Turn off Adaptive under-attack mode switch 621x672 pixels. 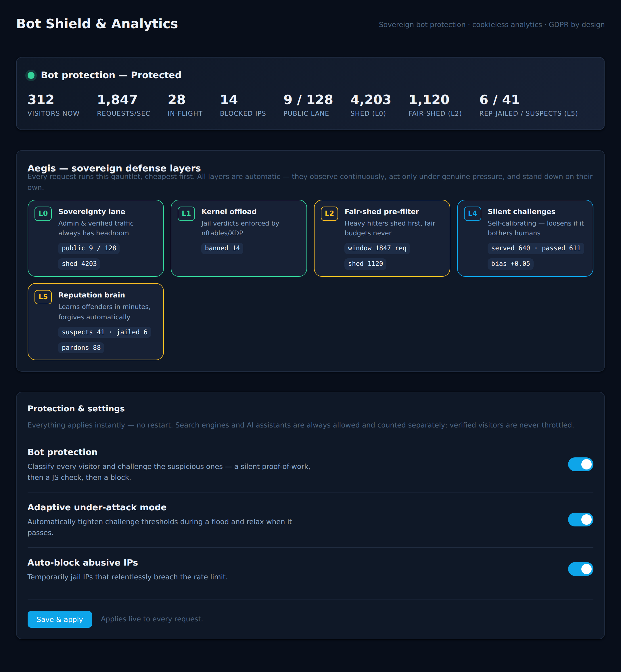580,519
